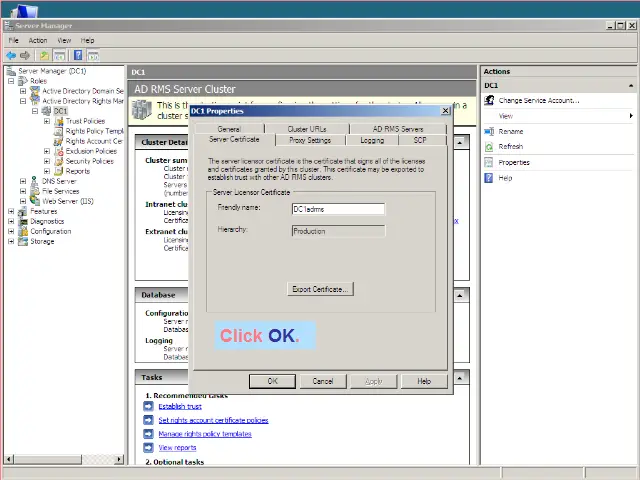
Task: Click the Up one level folder icon
Action: (x=44, y=55)
